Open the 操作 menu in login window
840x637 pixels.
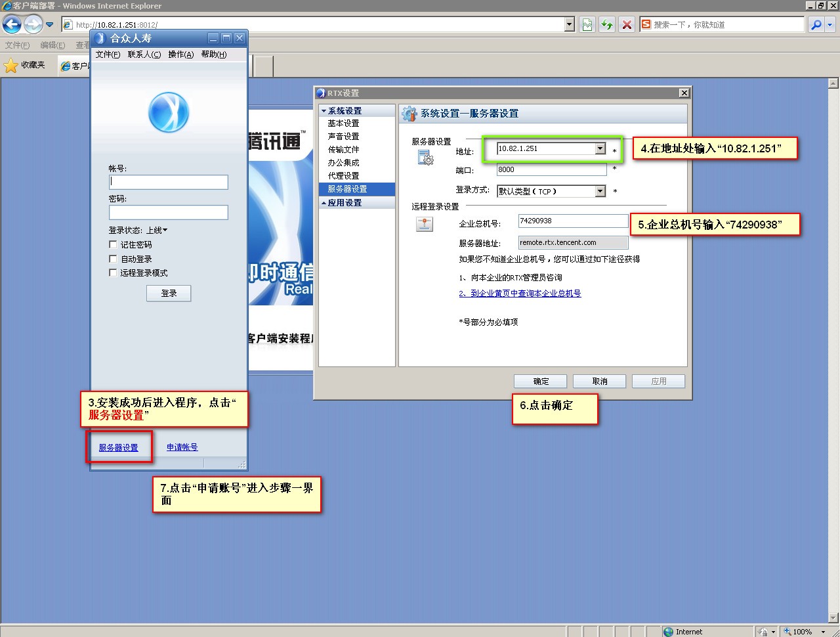coord(180,55)
